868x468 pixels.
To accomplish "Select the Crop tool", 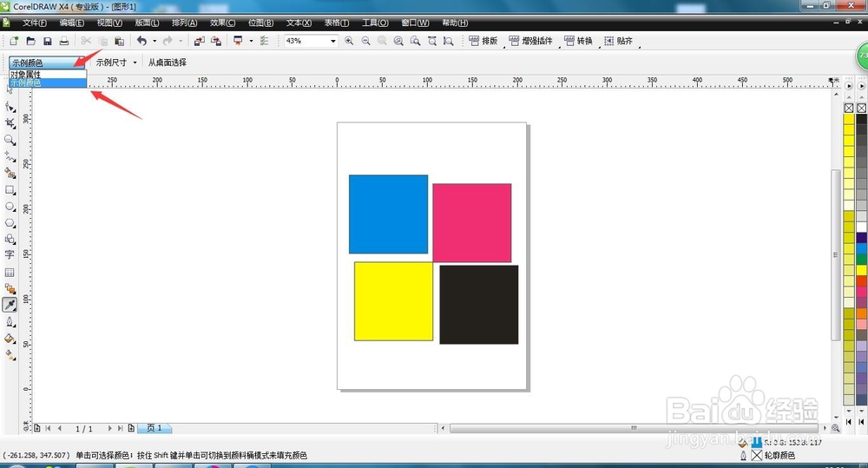I will click(10, 123).
